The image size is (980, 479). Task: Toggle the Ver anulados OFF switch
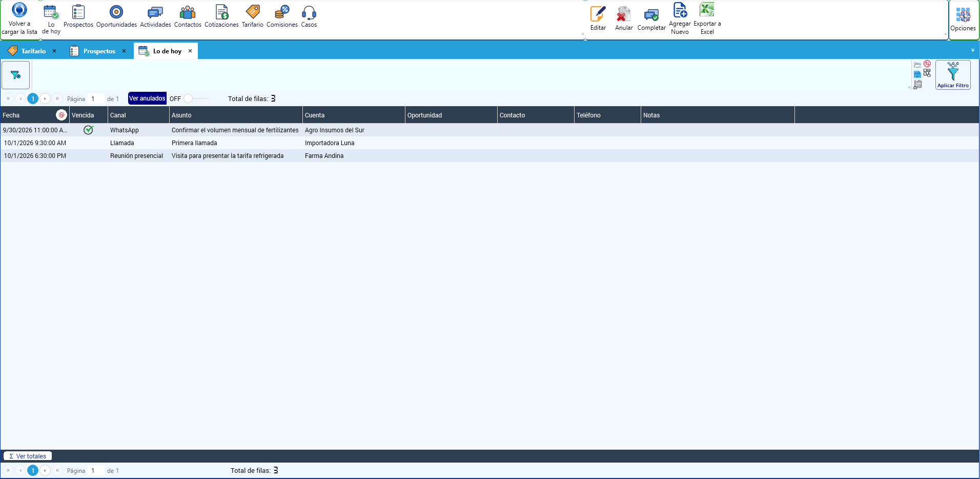point(196,98)
